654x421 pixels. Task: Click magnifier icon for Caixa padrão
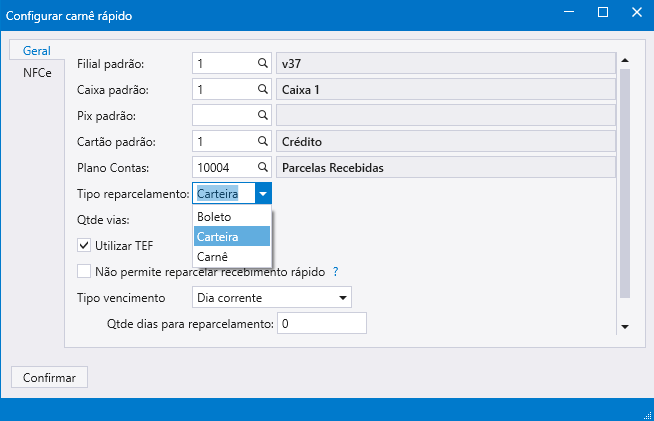(263, 89)
